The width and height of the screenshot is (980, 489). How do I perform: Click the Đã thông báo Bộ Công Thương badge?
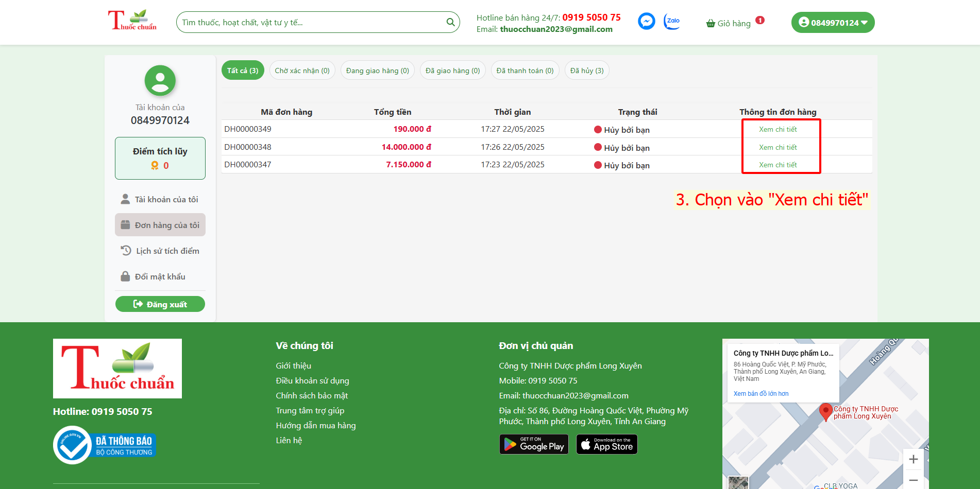(105, 445)
